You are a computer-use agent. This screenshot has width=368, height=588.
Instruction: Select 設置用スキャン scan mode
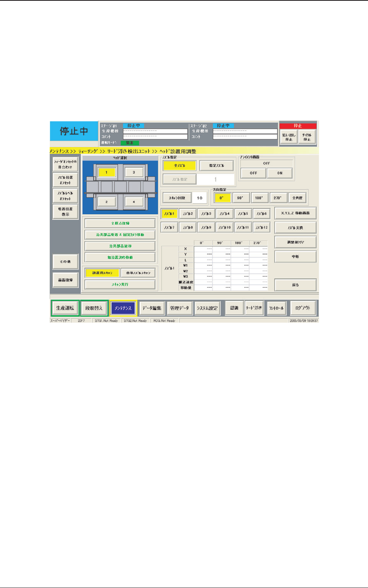[102, 273]
